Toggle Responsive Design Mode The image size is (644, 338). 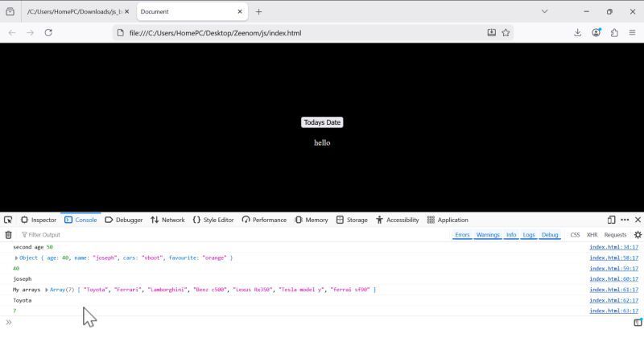[611, 220]
